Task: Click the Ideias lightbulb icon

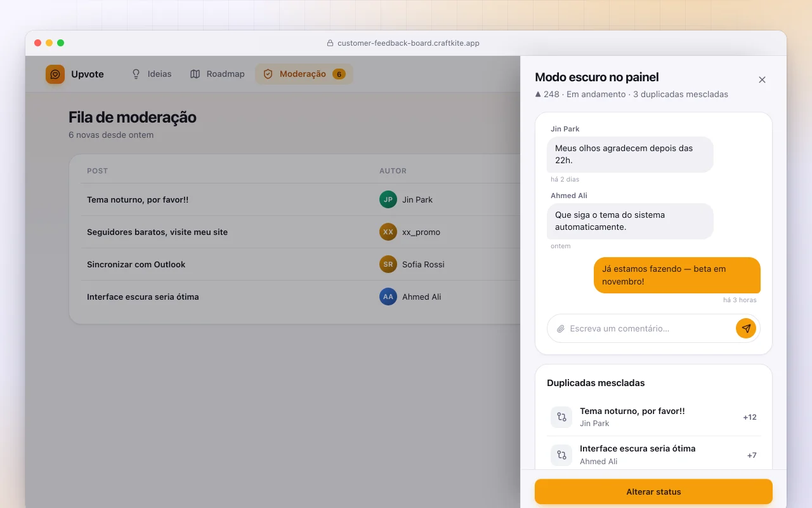Action: pyautogui.click(x=136, y=74)
